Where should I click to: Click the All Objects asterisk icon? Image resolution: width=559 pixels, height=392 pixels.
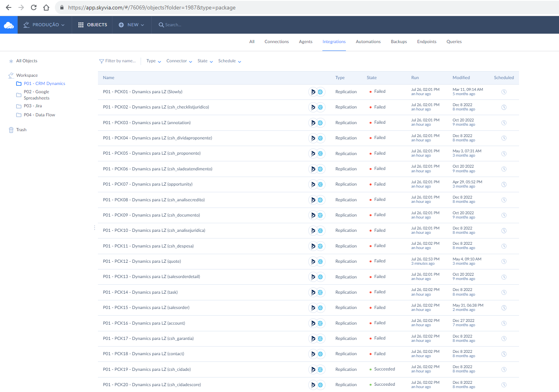[x=11, y=61]
